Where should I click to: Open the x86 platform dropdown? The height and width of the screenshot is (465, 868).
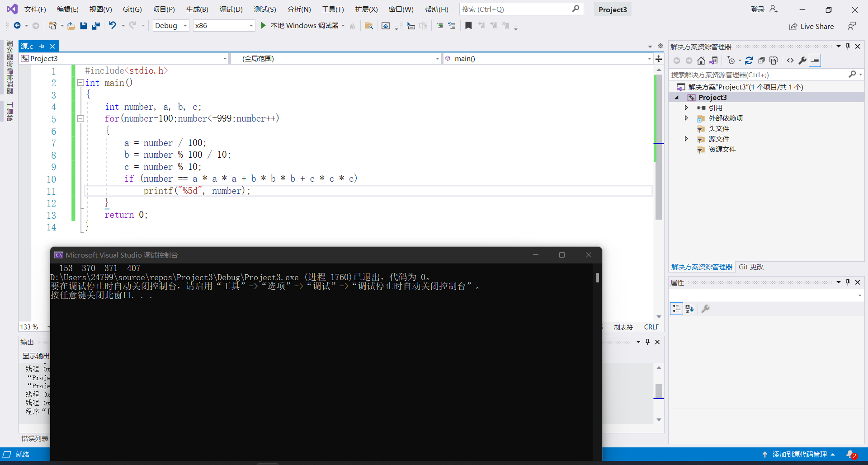[224, 26]
